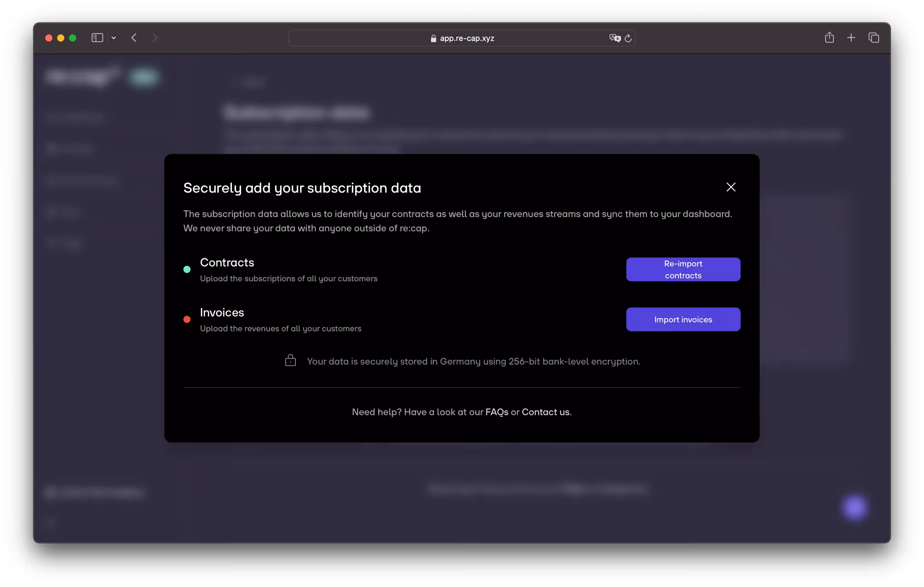Click the translate icon in the address bar
Image resolution: width=924 pixels, height=587 pixels.
tap(614, 38)
